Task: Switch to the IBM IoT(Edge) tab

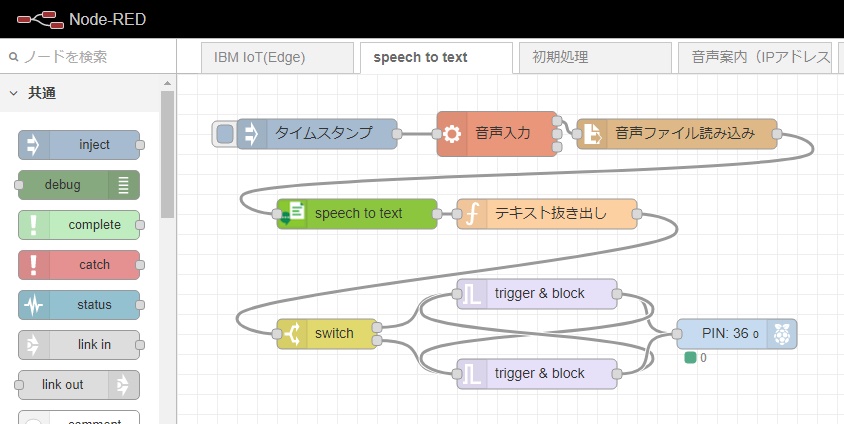Action: tap(277, 58)
